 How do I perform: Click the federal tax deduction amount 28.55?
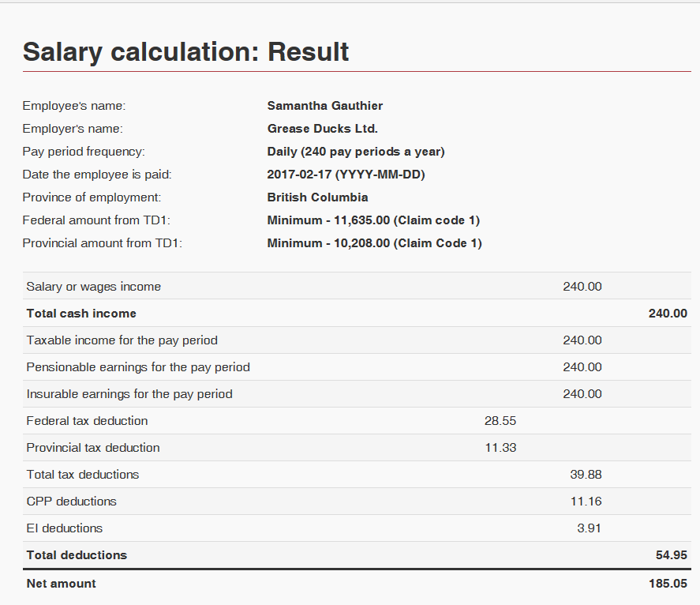(x=500, y=421)
